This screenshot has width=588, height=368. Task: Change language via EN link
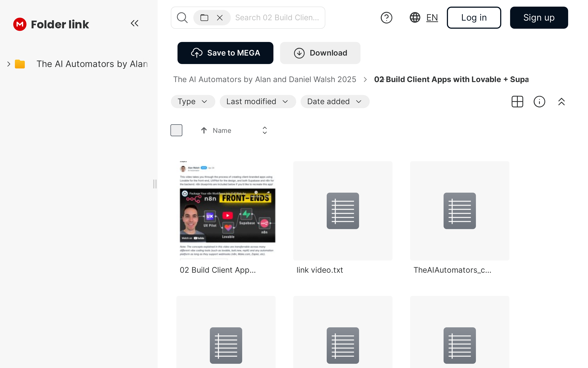(432, 18)
